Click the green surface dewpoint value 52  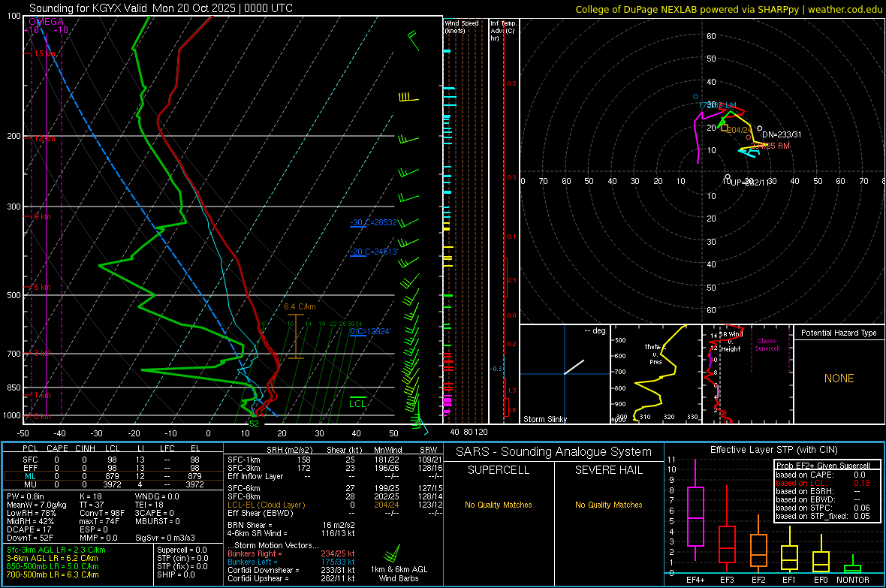(x=254, y=424)
